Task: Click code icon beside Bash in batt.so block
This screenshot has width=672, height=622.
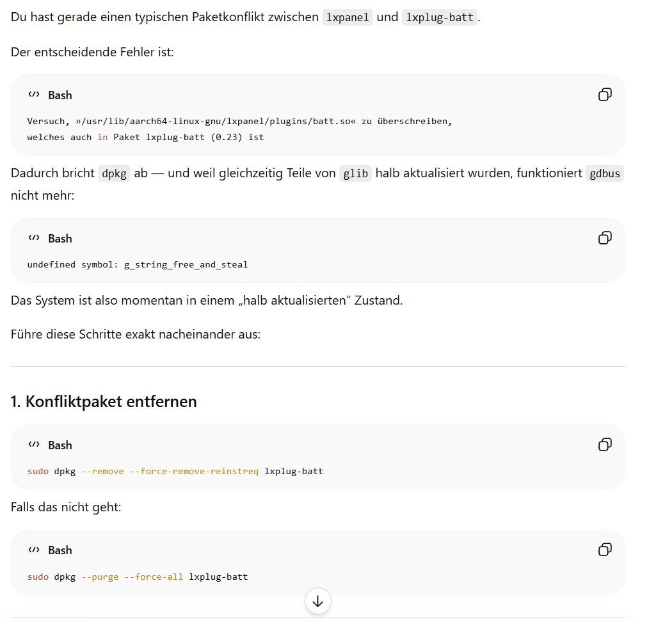Action: tap(34, 95)
